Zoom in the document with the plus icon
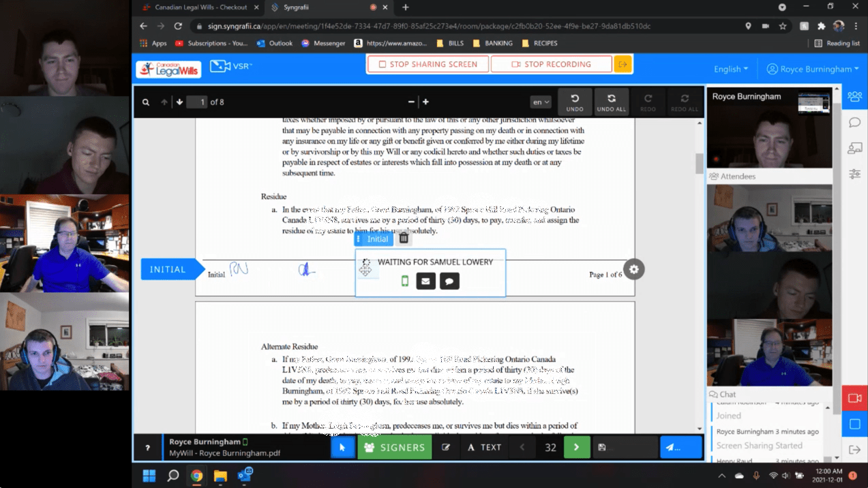Viewport: 868px width, 488px height. click(425, 102)
